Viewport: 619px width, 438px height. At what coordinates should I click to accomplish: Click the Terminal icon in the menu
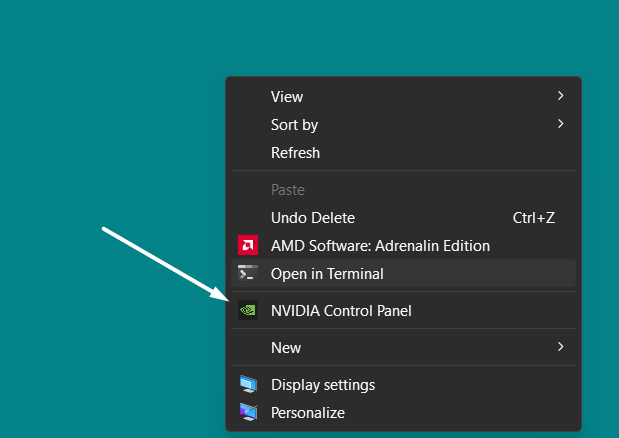(248, 274)
